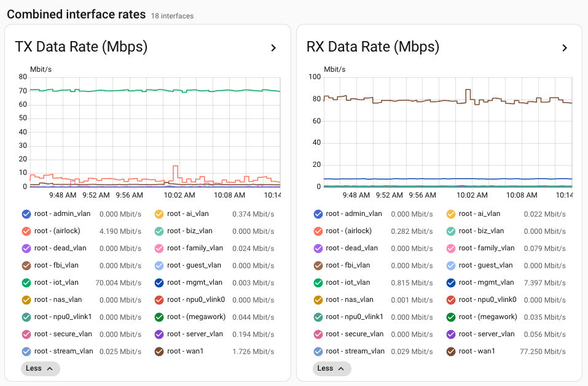Toggle biz_vlan checkbox in RX legend
The height and width of the screenshot is (386, 588).
coord(451,231)
